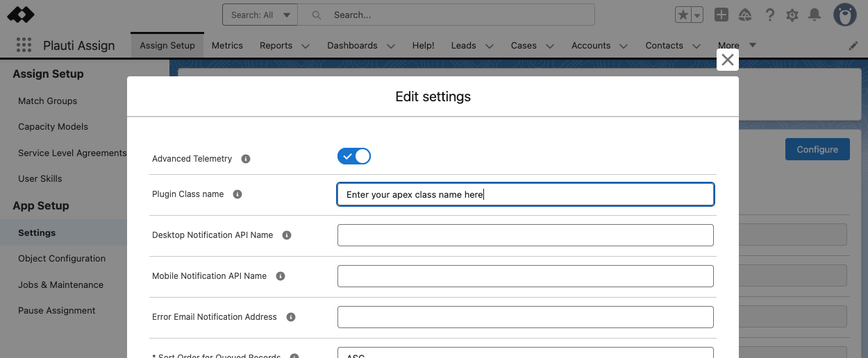Open Pause Assignment in the sidebar
This screenshot has width=868, height=358.
(57, 310)
